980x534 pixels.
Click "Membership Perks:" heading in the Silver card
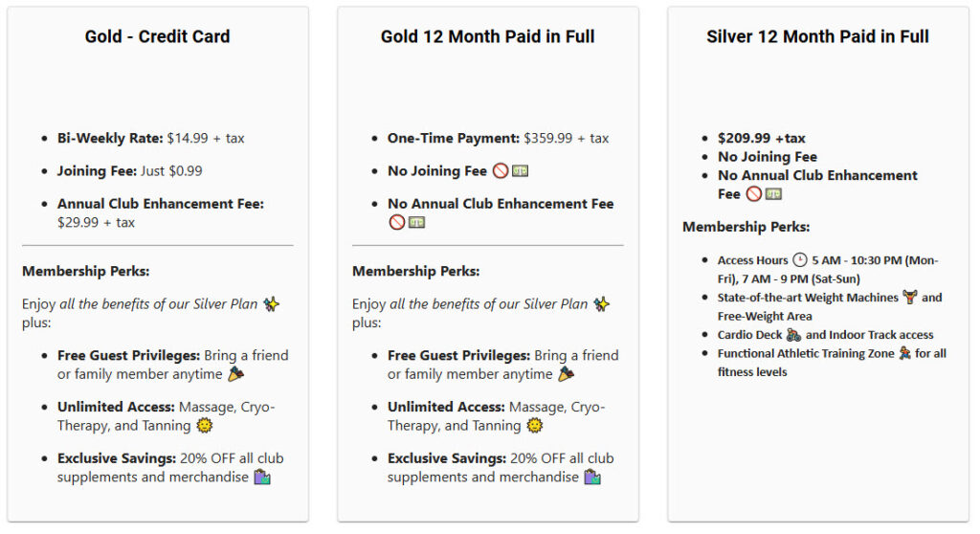pyautogui.click(x=746, y=227)
